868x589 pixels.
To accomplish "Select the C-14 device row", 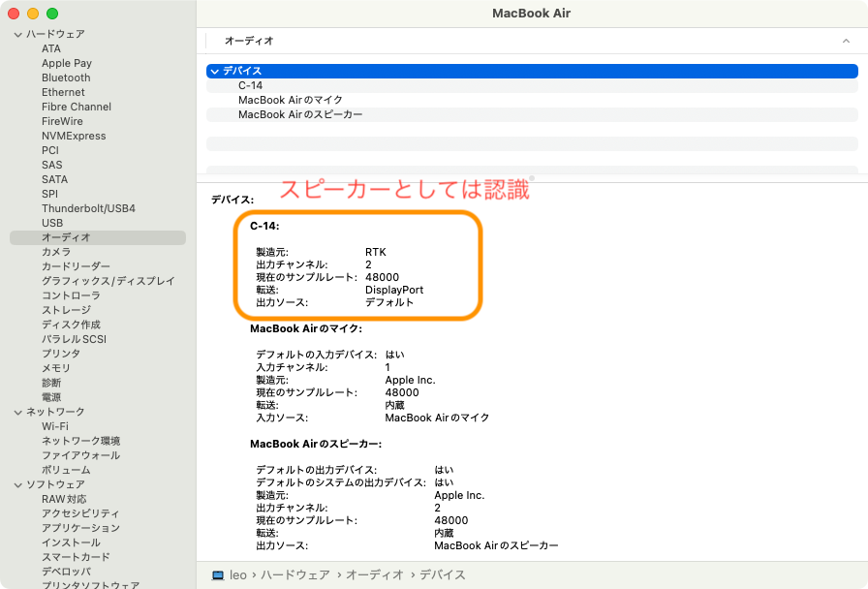I will point(250,85).
